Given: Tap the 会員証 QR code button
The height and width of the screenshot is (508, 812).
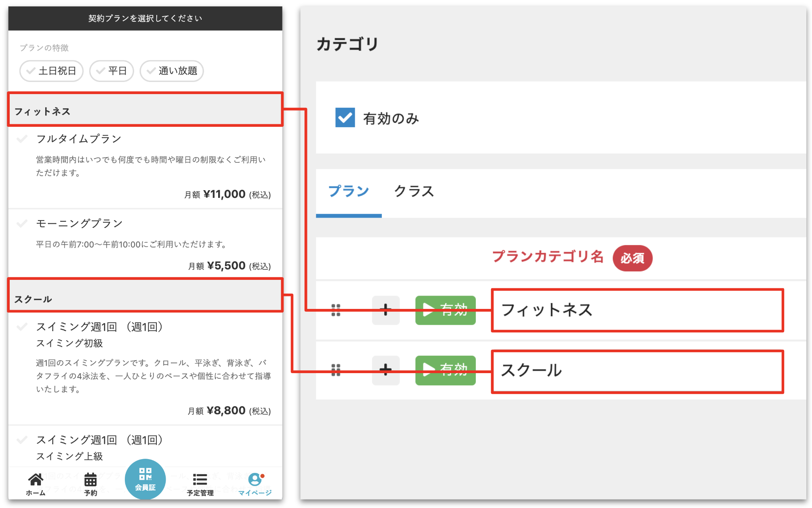Looking at the screenshot, I should 145,479.
